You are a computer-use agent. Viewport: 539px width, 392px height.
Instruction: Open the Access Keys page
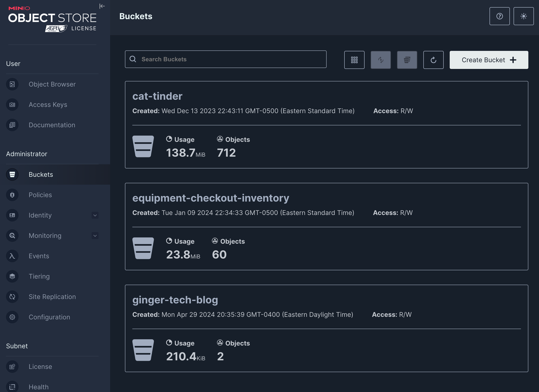[48, 104]
